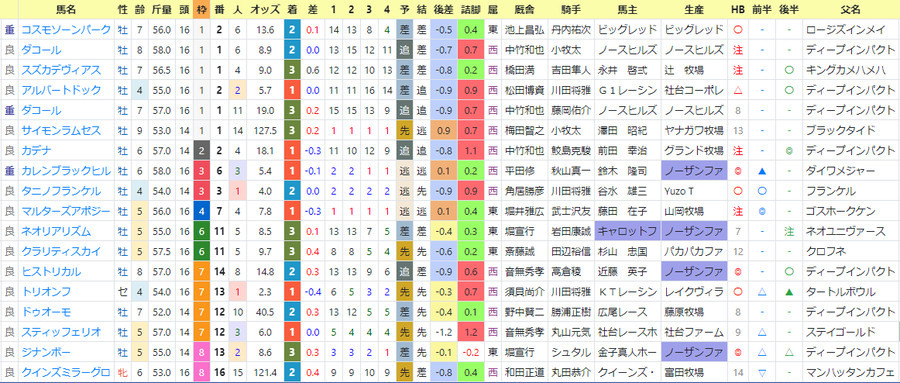Click green 注 mark in ネオリアリズム row
The height and width of the screenshot is (383, 900).
pos(789,231)
